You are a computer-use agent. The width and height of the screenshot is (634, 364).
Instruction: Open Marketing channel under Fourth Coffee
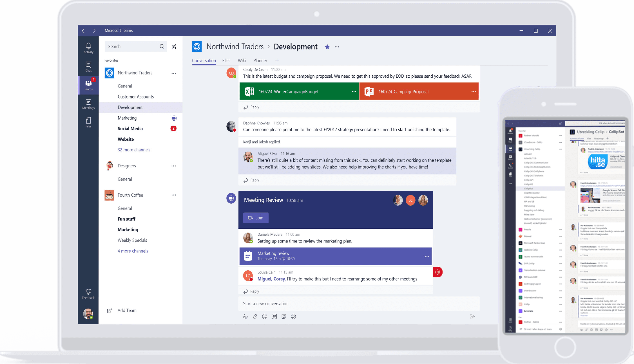[x=128, y=230]
